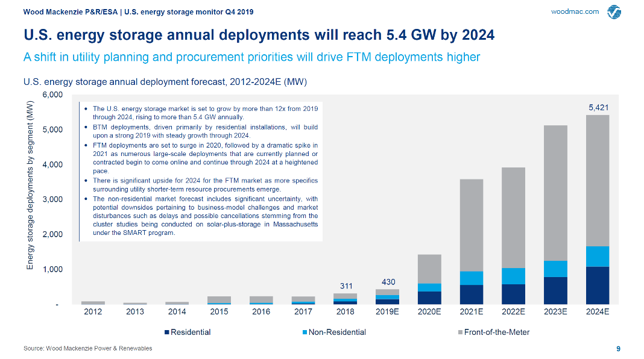
Task: Click the 2021E dark blue Residential bar segment
Action: [x=472, y=295]
